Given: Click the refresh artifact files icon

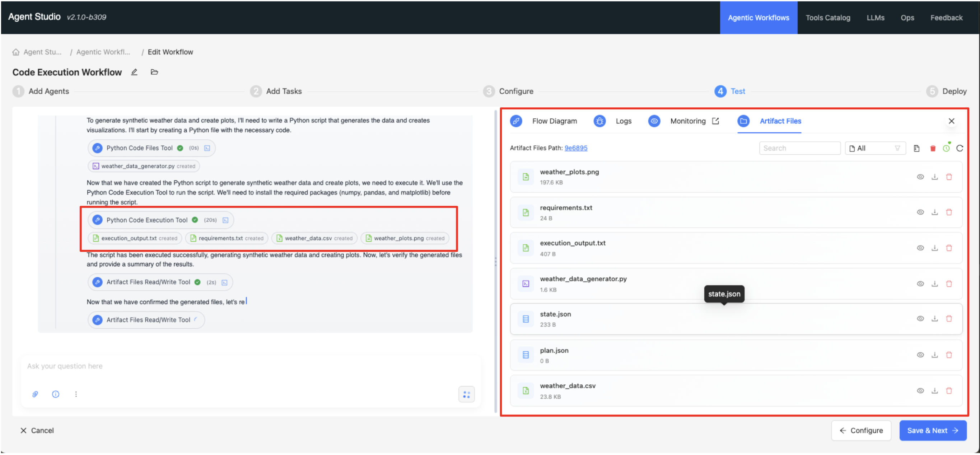Looking at the screenshot, I should (960, 148).
